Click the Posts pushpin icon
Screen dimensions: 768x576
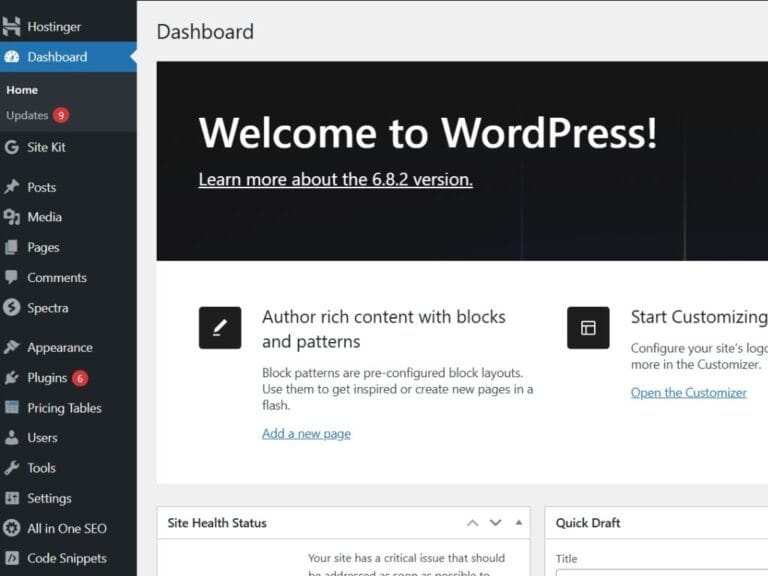[11, 187]
